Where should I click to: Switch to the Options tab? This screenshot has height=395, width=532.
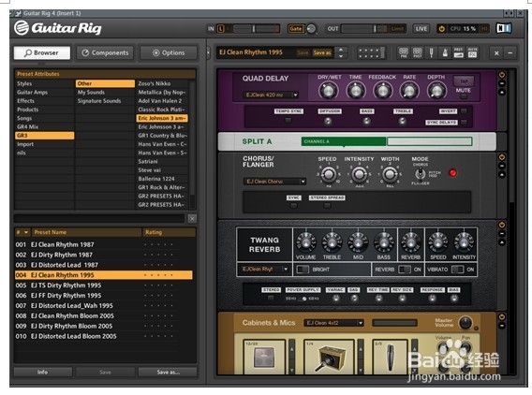pos(169,53)
